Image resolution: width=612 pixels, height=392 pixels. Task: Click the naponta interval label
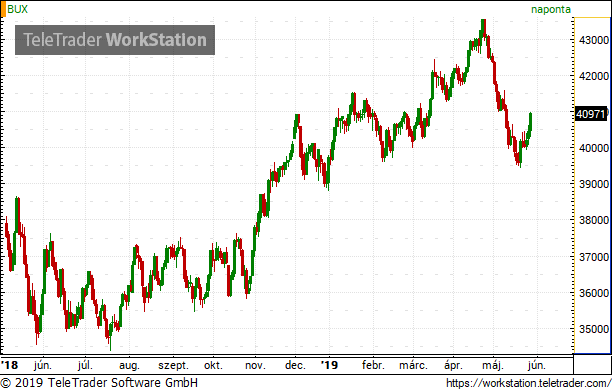click(x=551, y=9)
